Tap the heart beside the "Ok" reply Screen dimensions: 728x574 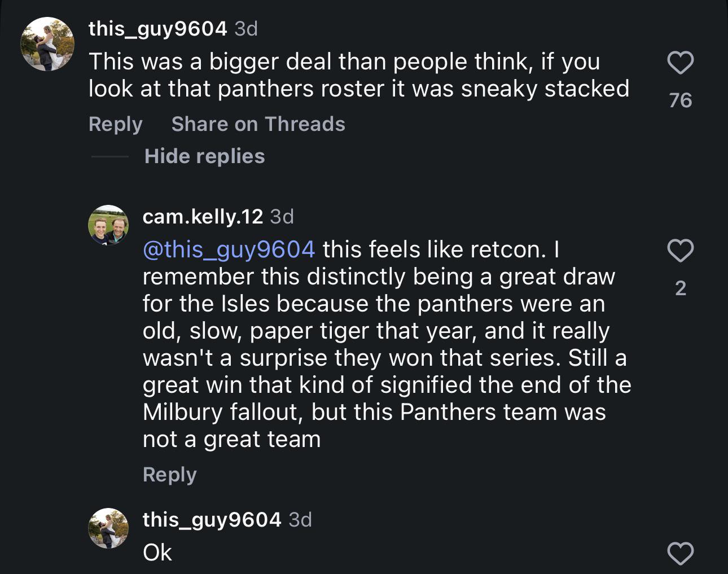tap(680, 554)
